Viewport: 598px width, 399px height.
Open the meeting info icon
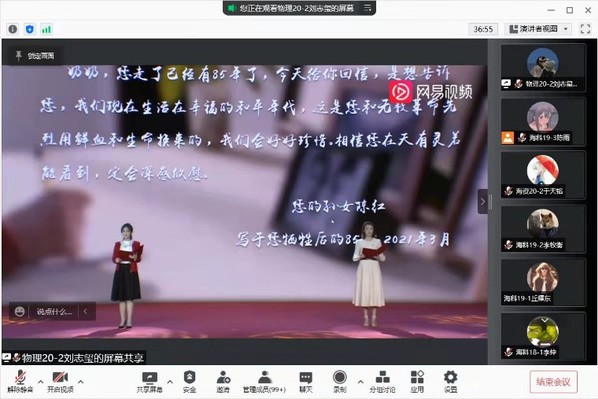click(x=13, y=29)
